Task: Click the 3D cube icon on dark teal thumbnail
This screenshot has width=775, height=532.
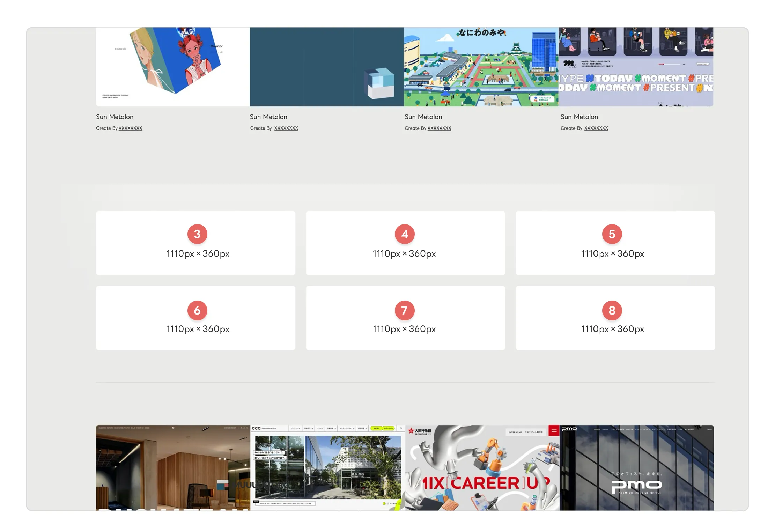Action: 379,83
